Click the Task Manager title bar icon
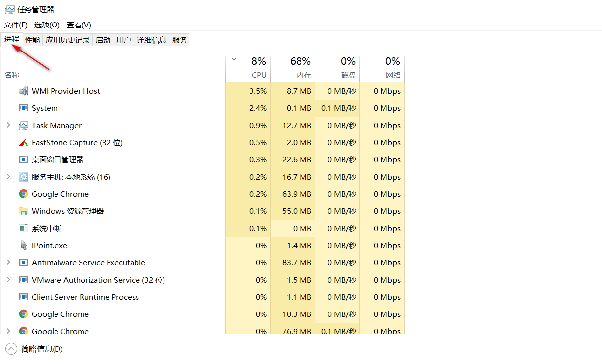 click(x=8, y=9)
